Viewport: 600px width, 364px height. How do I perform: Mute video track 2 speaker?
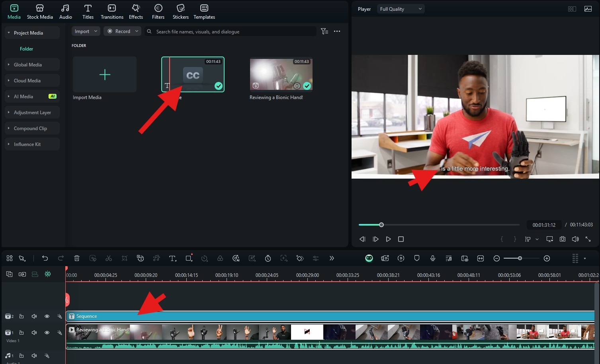(x=34, y=316)
